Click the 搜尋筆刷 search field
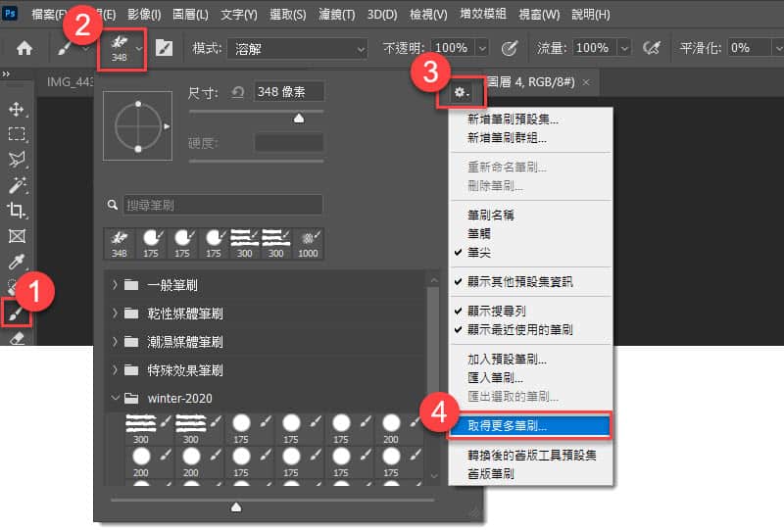The height and width of the screenshot is (532, 784). click(x=222, y=205)
